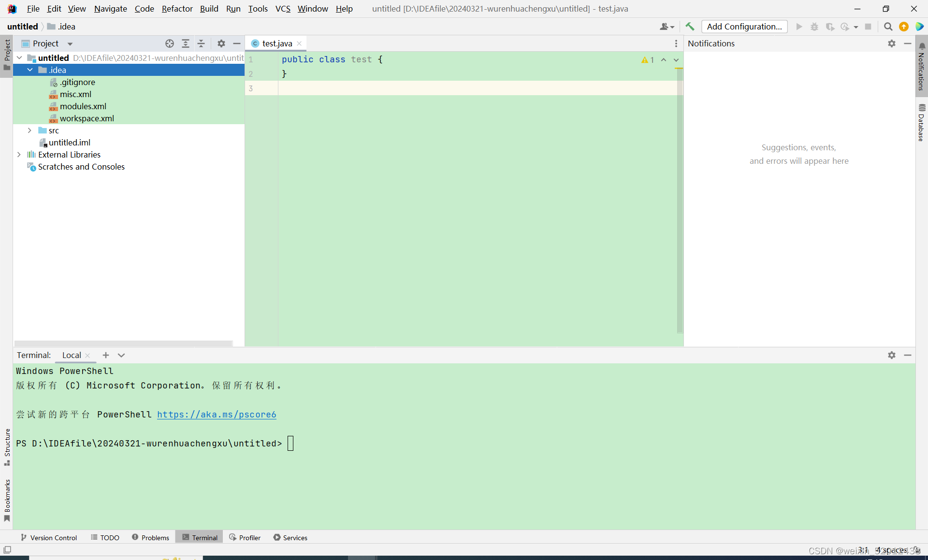This screenshot has height=560, width=928.
Task: Toggle the Structure tool window stripe
Action: tap(7, 447)
